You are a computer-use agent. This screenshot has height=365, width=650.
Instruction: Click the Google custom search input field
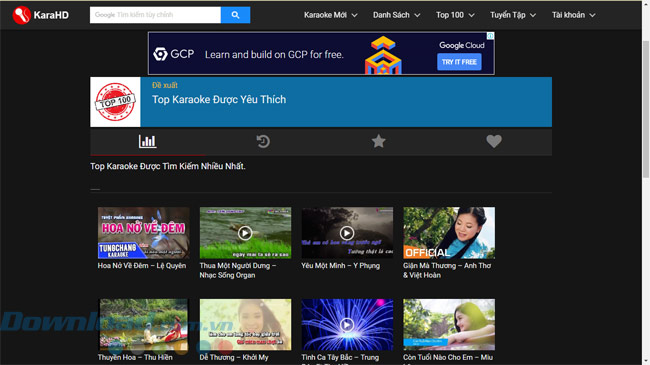point(155,15)
